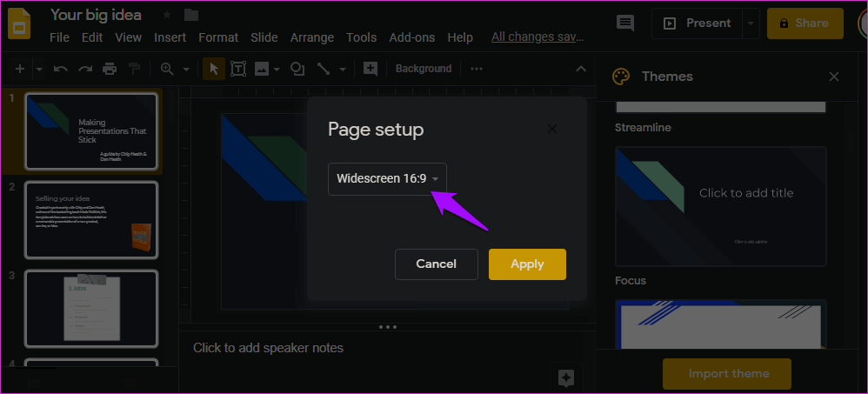Screen dimensions: 868x394
Task: Select slide 3 Intro thumbnail
Action: pos(91,308)
